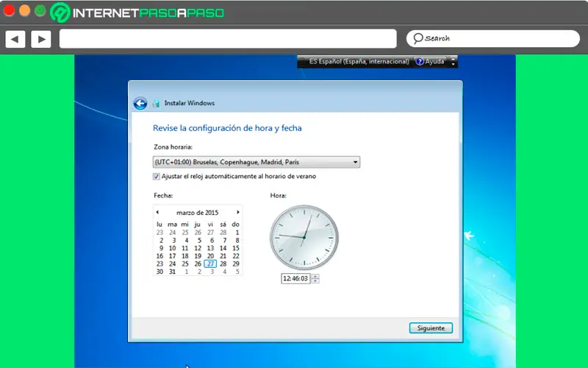Click the browser address bar
Viewport: 588px width, 368px height.
(228, 39)
